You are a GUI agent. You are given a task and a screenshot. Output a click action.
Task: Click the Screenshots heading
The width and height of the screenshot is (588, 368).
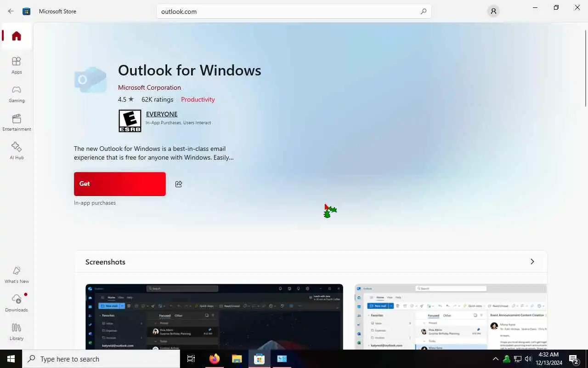pyautogui.click(x=105, y=262)
